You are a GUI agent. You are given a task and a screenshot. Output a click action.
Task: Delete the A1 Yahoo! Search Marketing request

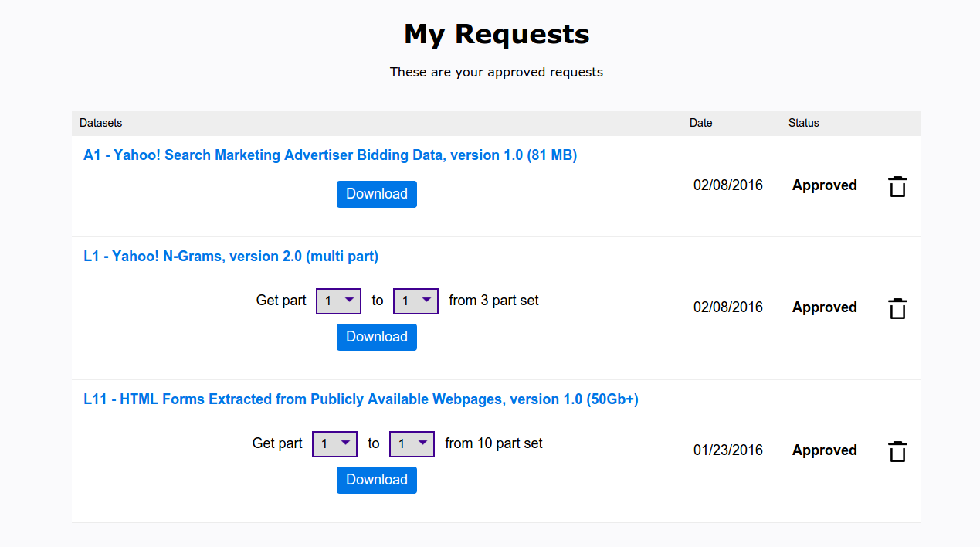pos(897,187)
